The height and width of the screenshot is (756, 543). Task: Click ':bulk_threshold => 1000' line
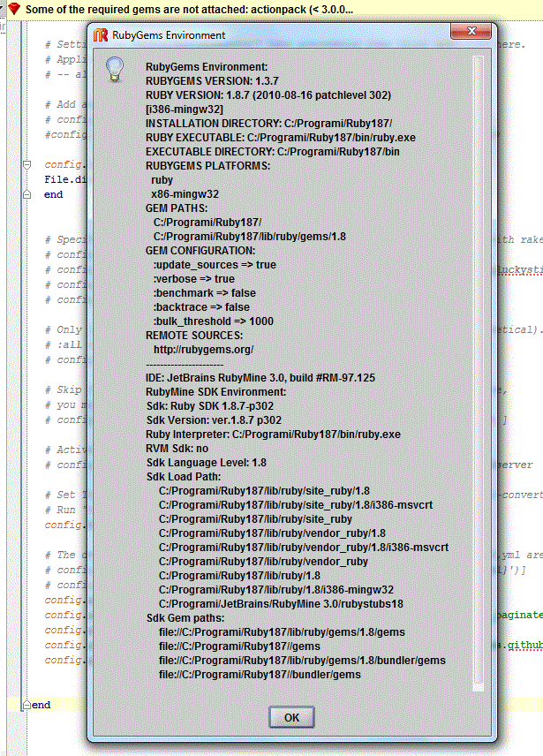pos(214,321)
